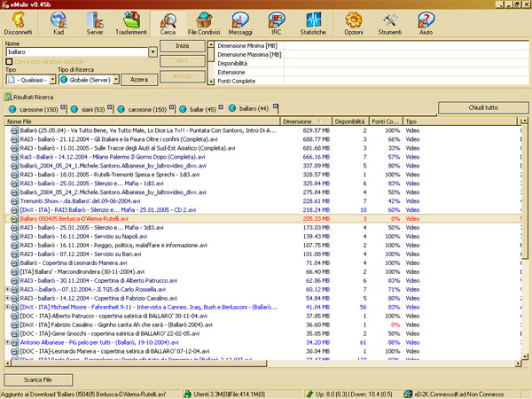Open the Tipo Qualsiasi dropdown

[x=52, y=80]
